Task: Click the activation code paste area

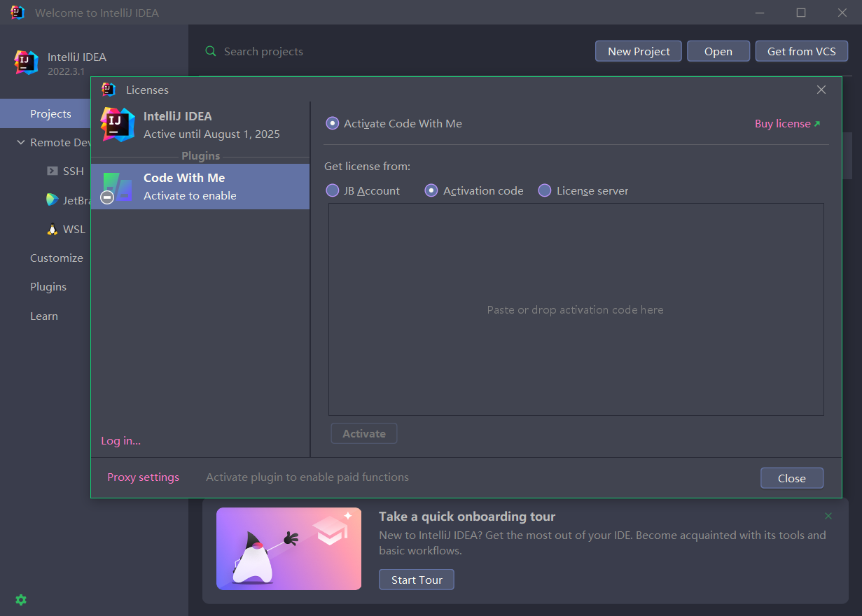Action: coord(576,309)
